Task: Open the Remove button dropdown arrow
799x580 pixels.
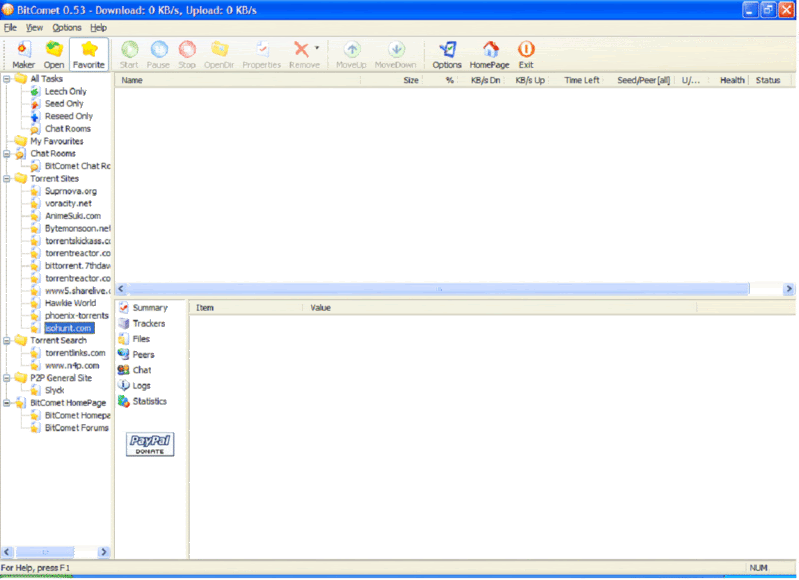Action: (318, 47)
